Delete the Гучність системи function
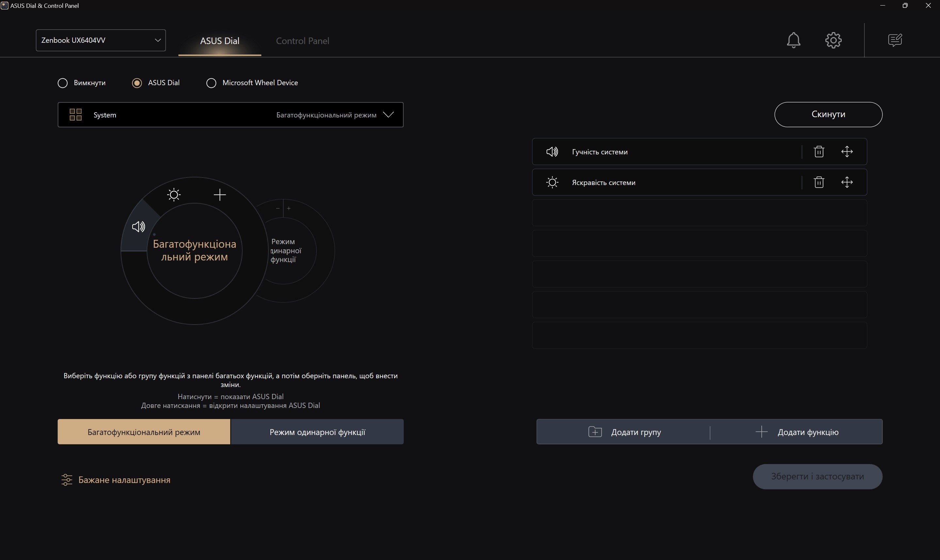The width and height of the screenshot is (940, 560). tap(819, 152)
